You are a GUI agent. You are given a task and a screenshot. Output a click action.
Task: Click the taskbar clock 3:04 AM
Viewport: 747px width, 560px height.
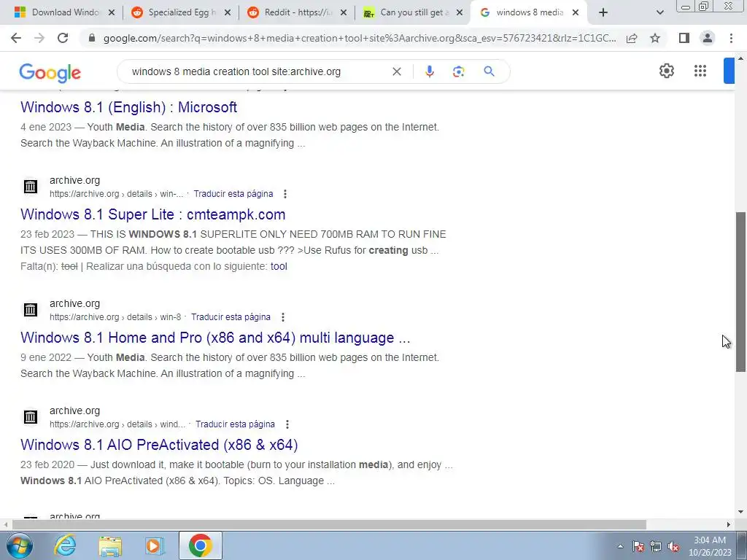(709, 540)
